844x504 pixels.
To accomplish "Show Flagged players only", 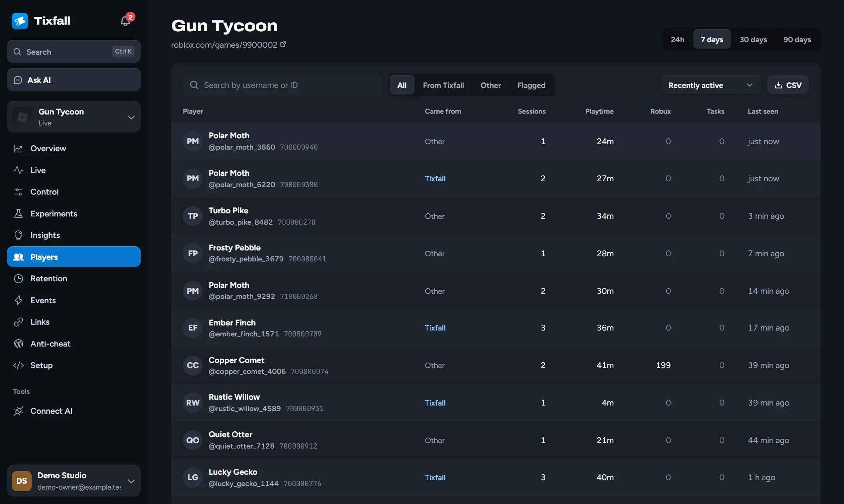I will coord(531,85).
